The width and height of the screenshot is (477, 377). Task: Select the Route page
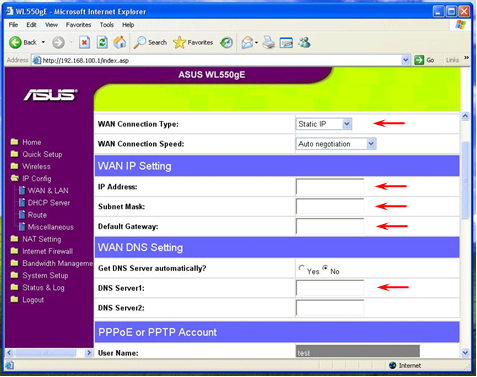[x=33, y=215]
